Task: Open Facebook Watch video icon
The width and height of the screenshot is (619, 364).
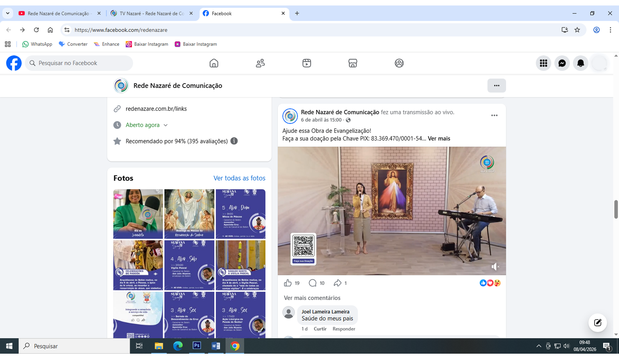Action: coord(307,63)
